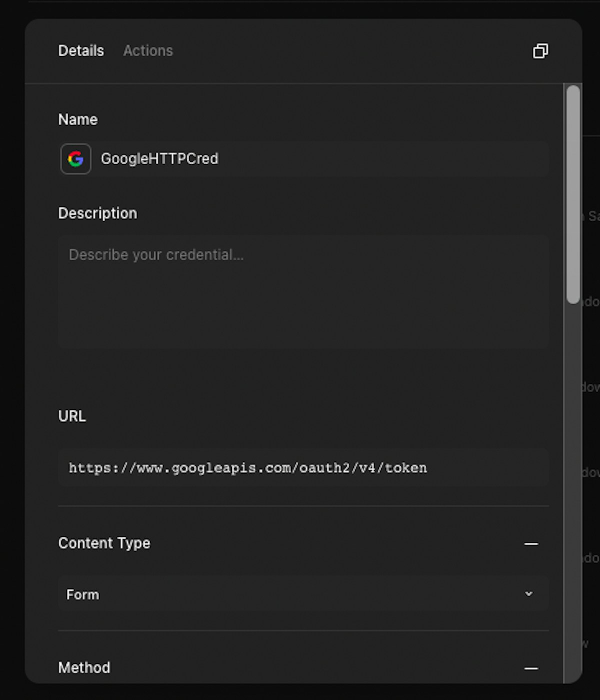The height and width of the screenshot is (700, 600).
Task: Click the dimmed backdrop right of the panel
Action: (x=591, y=350)
